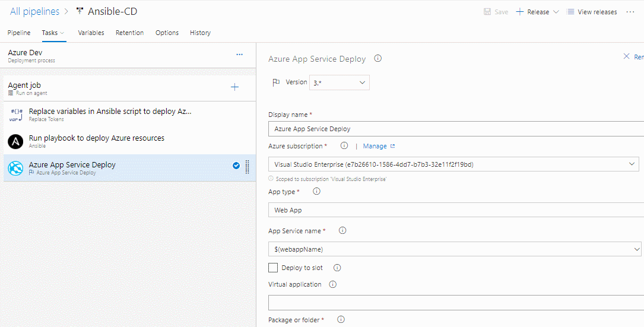Image resolution: width=644 pixels, height=327 pixels.
Task: Expand the App Service name combo box
Action: coord(455,249)
